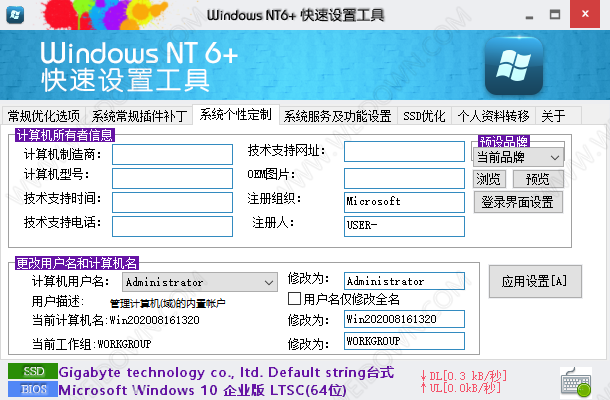The height and width of the screenshot is (400, 610).
Task: Open the SSD优化 tab
Action: [424, 116]
